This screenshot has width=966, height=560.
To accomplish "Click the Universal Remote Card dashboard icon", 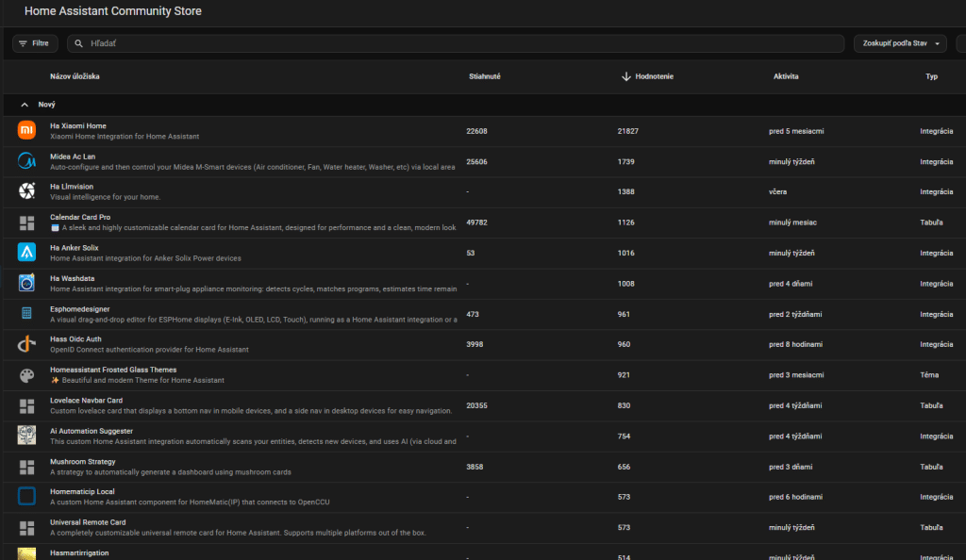I will [x=26, y=527].
